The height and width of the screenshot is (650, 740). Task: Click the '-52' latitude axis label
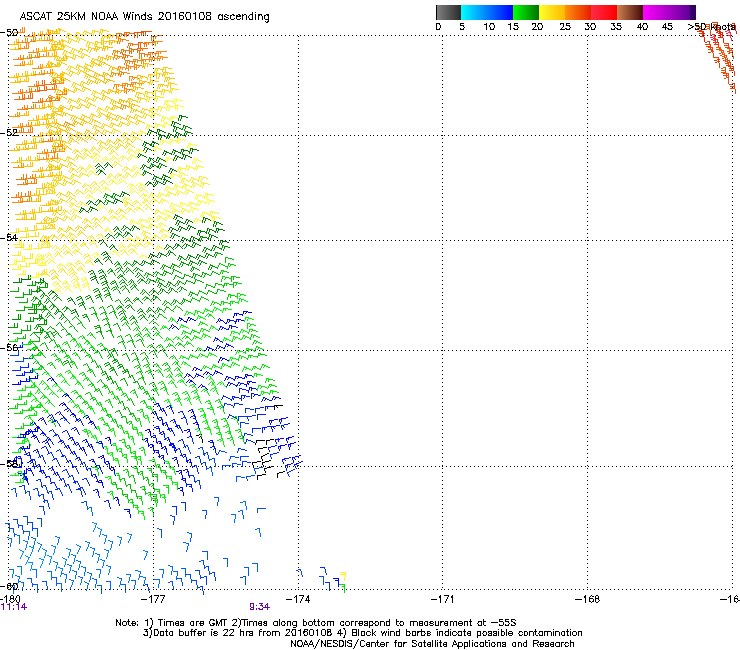coord(9,133)
